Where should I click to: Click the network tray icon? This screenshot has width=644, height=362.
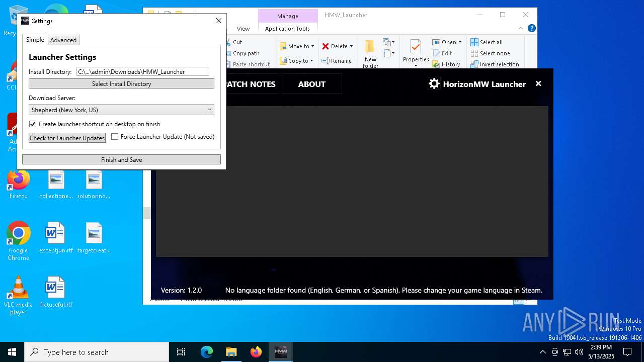(567, 352)
